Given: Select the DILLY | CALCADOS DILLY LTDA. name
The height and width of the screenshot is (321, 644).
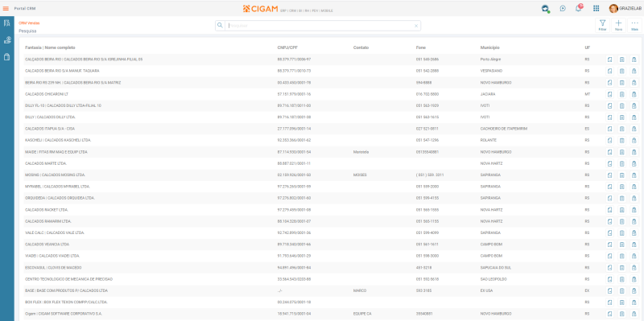Looking at the screenshot, I should pos(50,117).
